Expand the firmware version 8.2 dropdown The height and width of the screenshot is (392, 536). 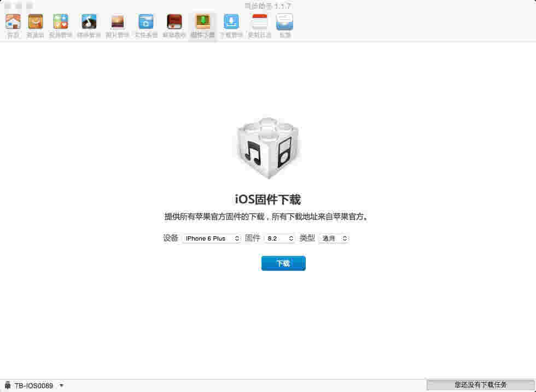click(x=279, y=238)
